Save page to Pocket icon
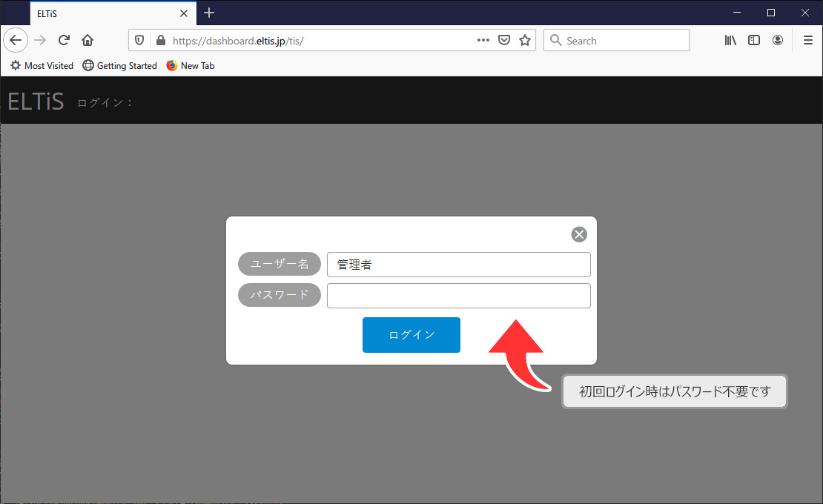Screen dimensions: 823x504 pos(504,40)
